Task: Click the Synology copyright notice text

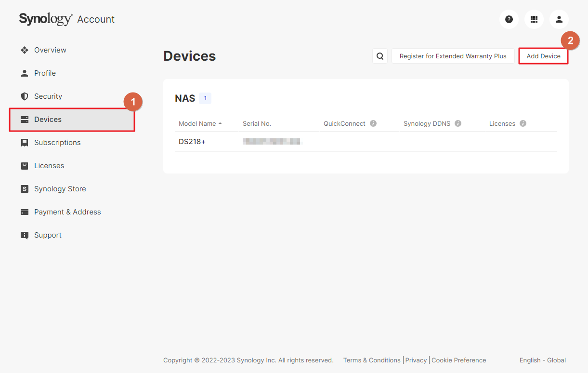Action: (x=248, y=360)
